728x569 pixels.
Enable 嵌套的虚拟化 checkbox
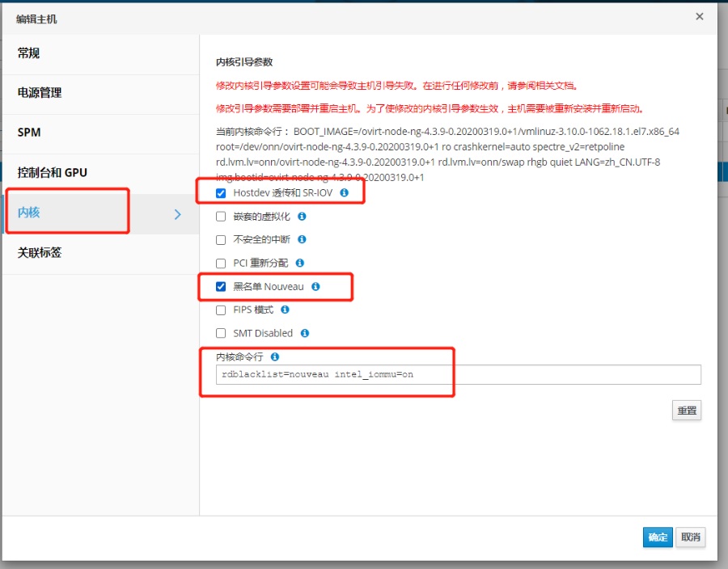[x=221, y=217]
